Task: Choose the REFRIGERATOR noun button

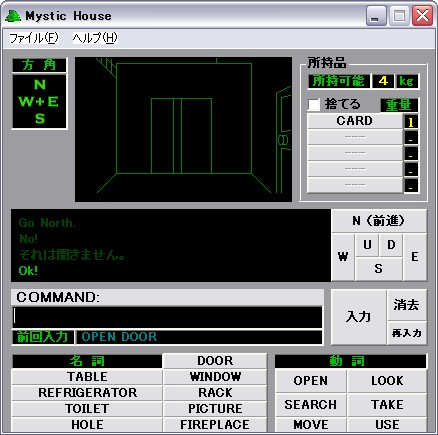Action: (x=87, y=393)
